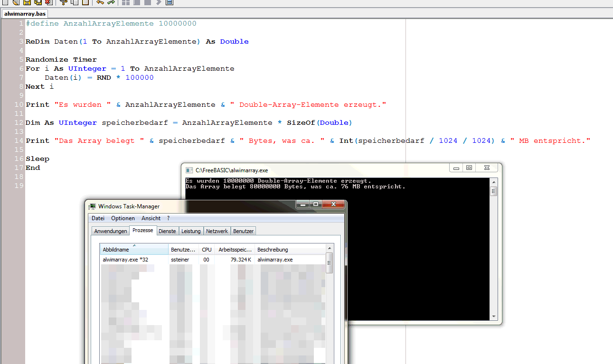Sort by Arbeitsspeic... memory column header

tap(235, 250)
